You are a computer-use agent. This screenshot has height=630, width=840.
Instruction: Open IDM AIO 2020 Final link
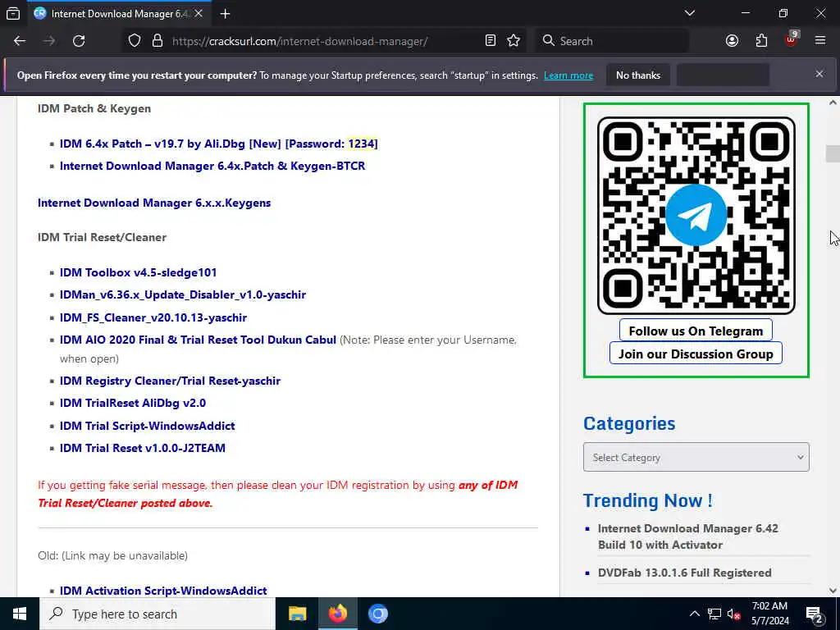pos(198,340)
